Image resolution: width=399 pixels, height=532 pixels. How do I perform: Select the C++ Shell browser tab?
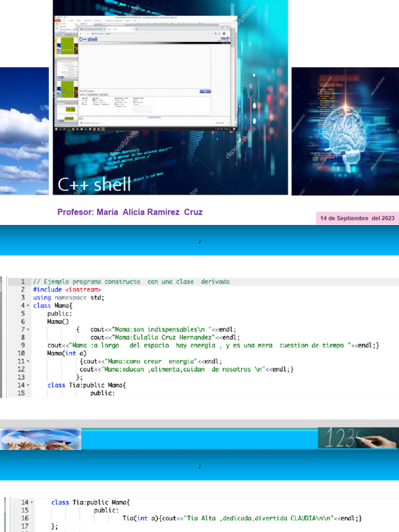[119, 29]
